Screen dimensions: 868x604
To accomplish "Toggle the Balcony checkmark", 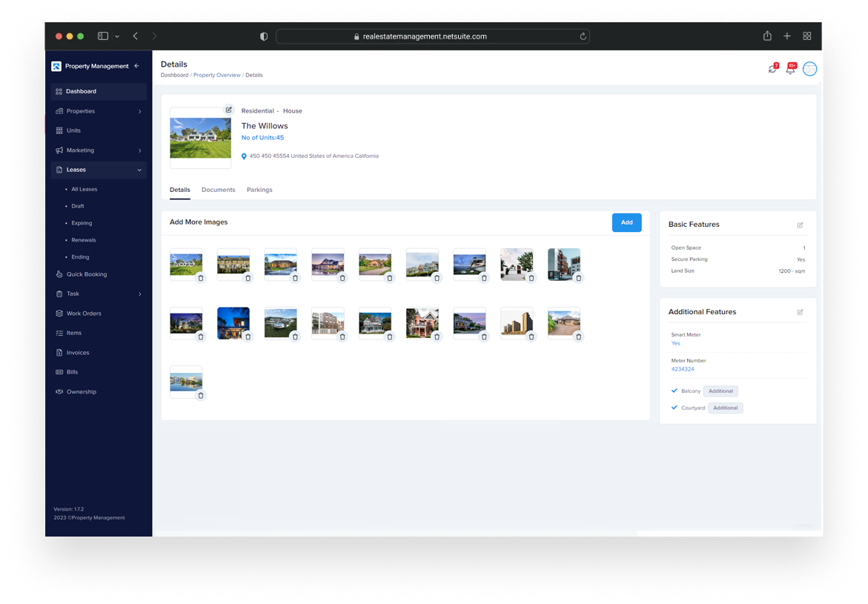I will pyautogui.click(x=675, y=391).
